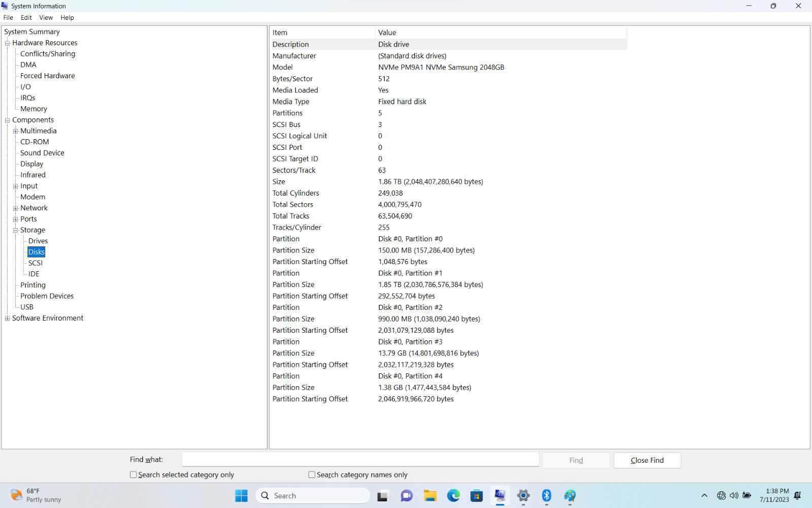Enable Search selected category only
Viewport: 812px width, 508px height.
[x=133, y=474]
